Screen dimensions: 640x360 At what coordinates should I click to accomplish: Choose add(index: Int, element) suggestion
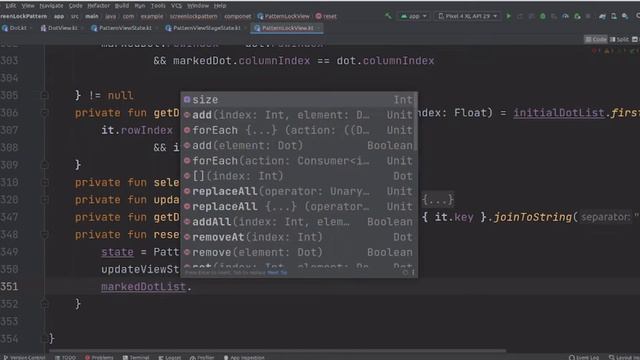[298, 115]
